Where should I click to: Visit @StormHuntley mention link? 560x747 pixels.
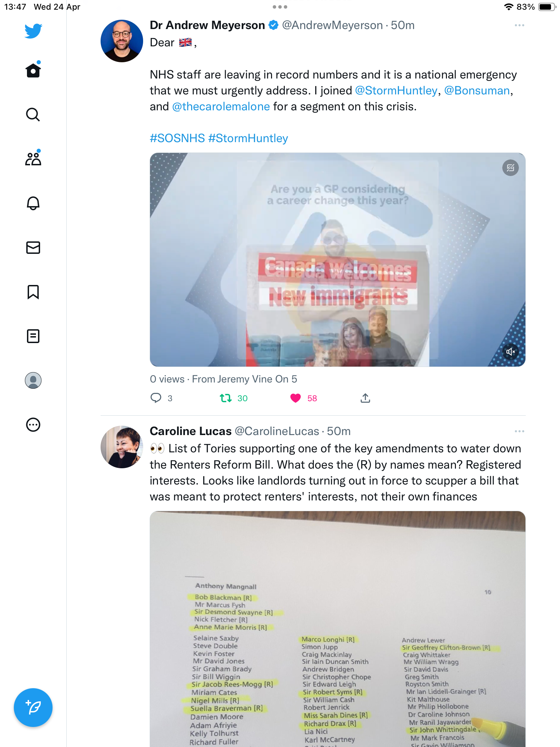point(396,91)
